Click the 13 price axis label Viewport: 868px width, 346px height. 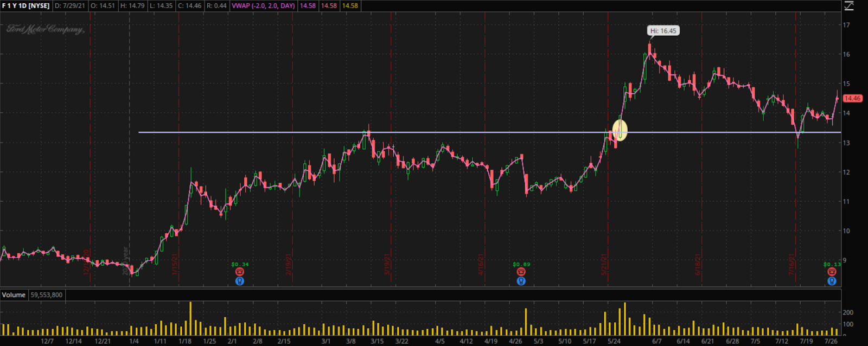tap(846, 143)
